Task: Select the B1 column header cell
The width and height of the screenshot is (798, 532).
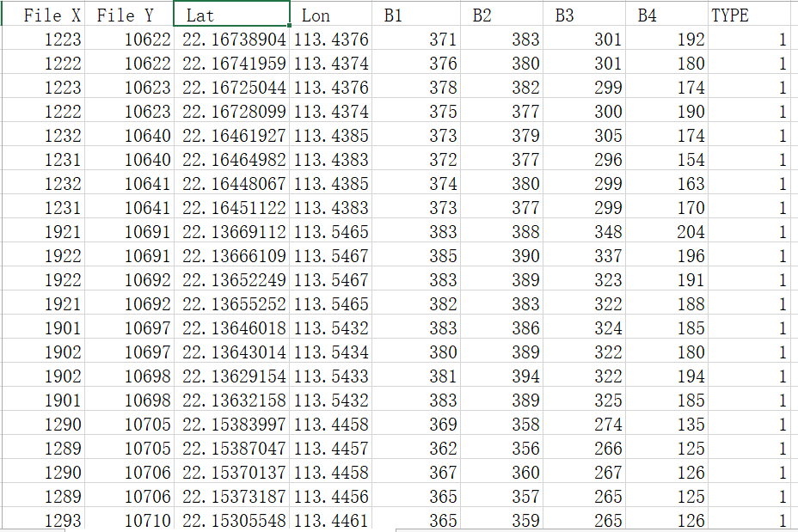Action: coord(416,15)
